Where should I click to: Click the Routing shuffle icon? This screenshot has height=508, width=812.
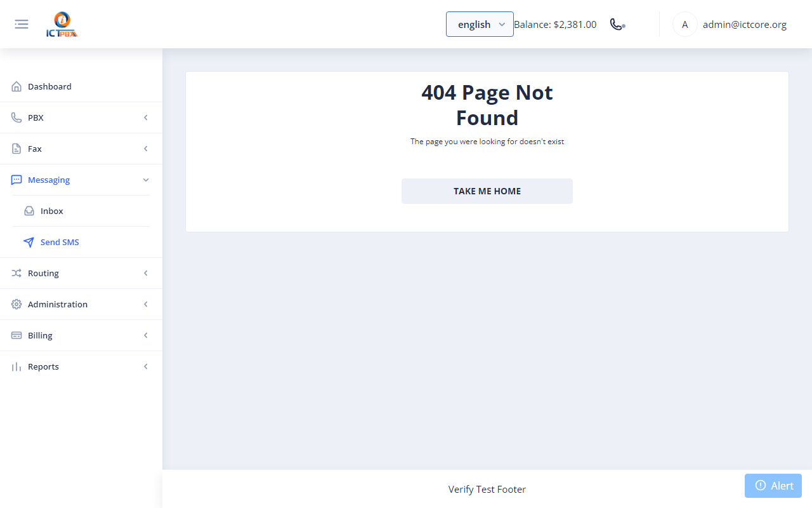(x=16, y=273)
